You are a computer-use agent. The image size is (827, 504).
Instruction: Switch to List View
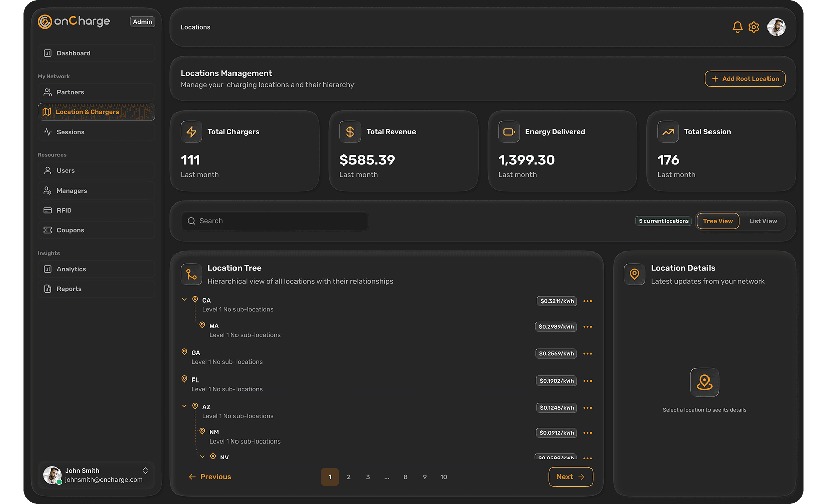coord(762,221)
